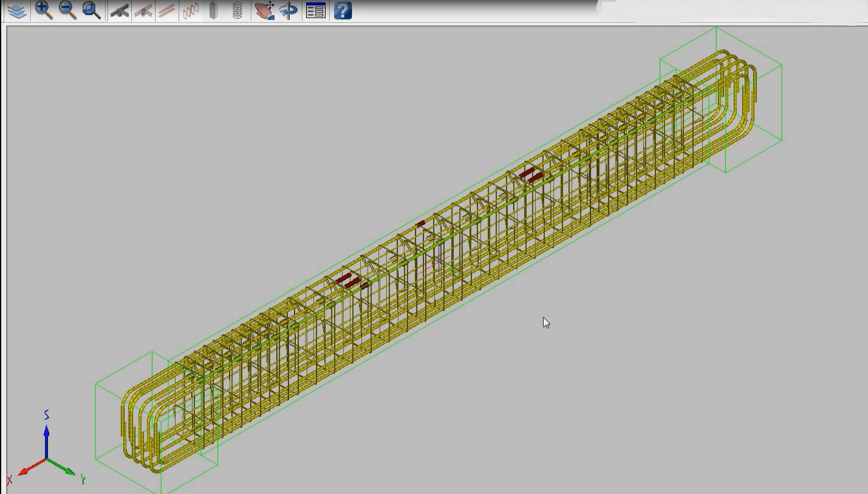Select the solid beam view icon

pyautogui.click(x=119, y=11)
